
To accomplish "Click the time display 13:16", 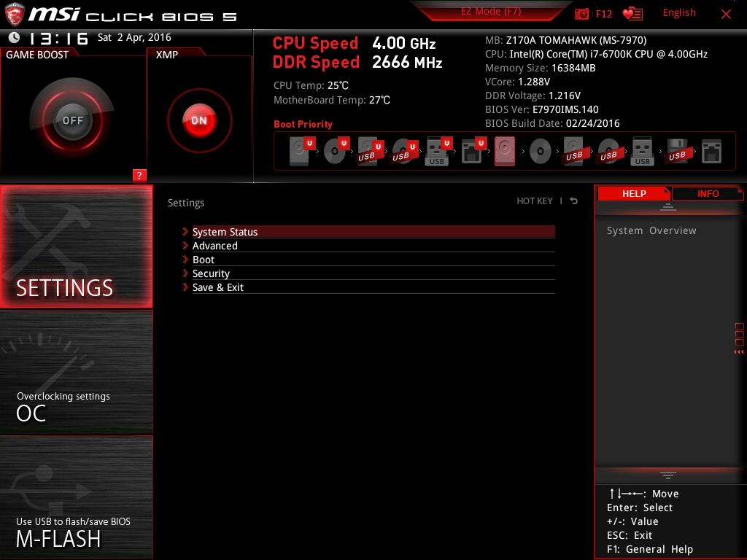I will [58, 38].
